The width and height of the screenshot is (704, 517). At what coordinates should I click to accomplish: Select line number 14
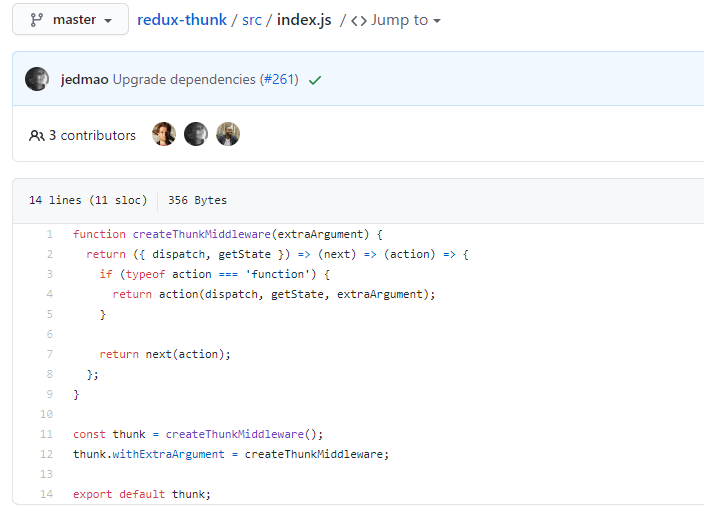[x=47, y=494]
